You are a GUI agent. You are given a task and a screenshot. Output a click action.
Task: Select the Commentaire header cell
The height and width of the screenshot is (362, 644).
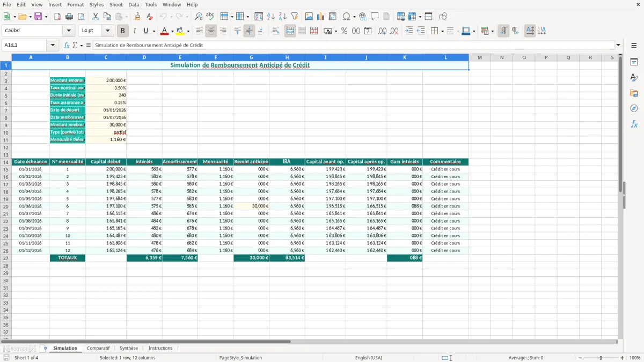(x=445, y=162)
